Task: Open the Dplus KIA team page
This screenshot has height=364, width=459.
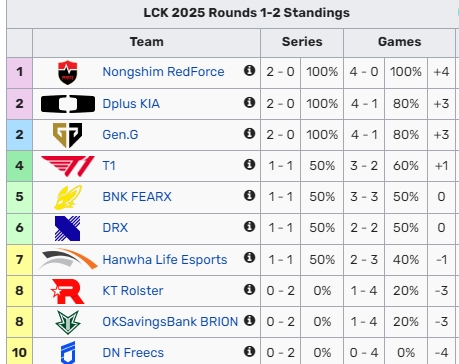Action: [x=131, y=104]
